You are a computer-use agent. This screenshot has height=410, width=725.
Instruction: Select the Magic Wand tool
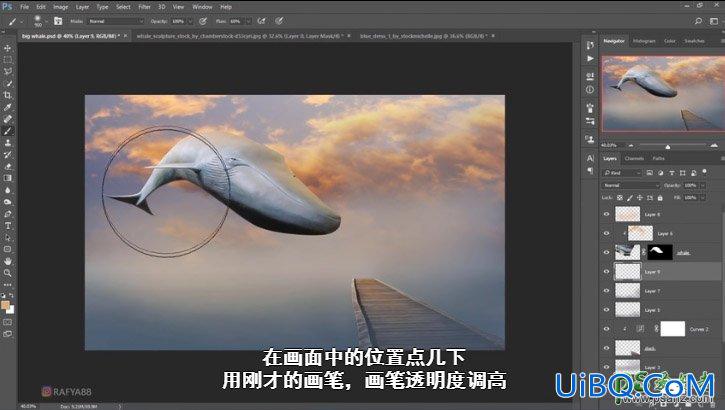8,84
